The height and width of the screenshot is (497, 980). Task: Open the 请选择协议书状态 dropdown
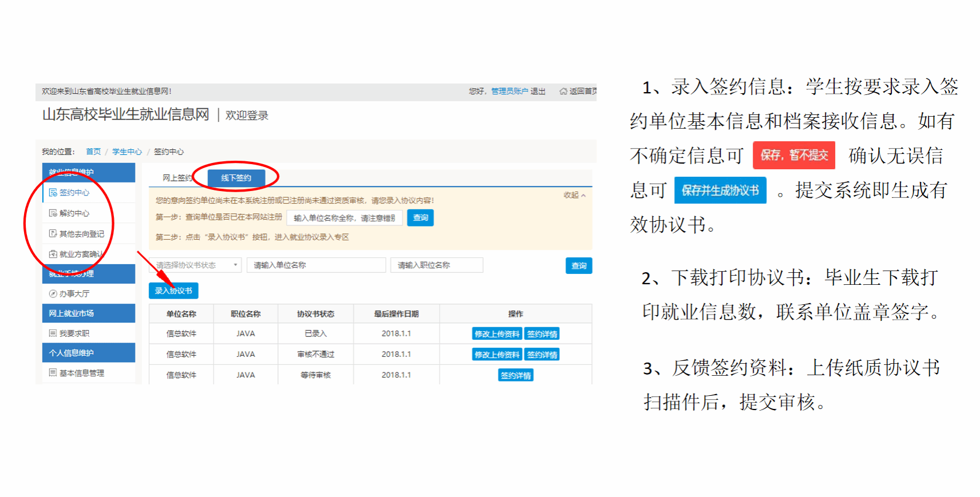196,265
